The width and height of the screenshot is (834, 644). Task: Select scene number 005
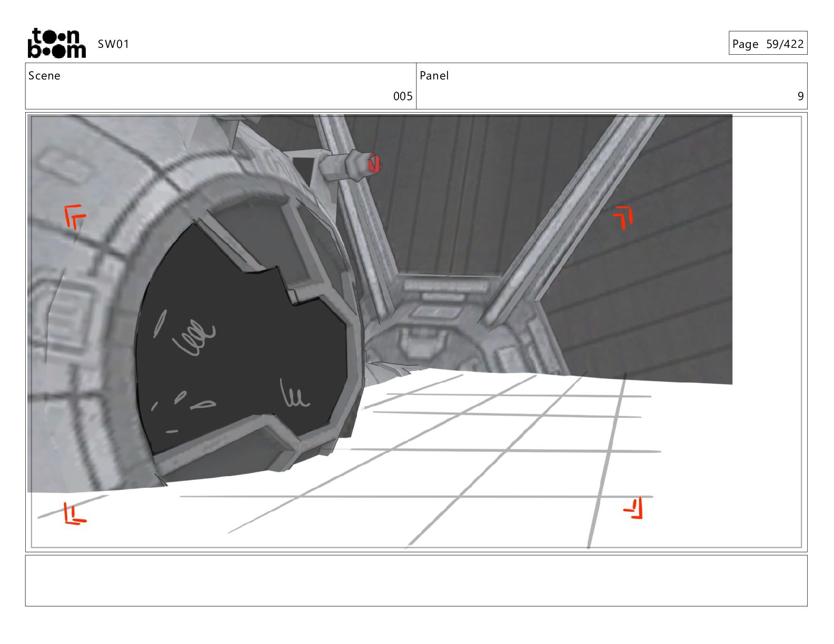pos(403,96)
